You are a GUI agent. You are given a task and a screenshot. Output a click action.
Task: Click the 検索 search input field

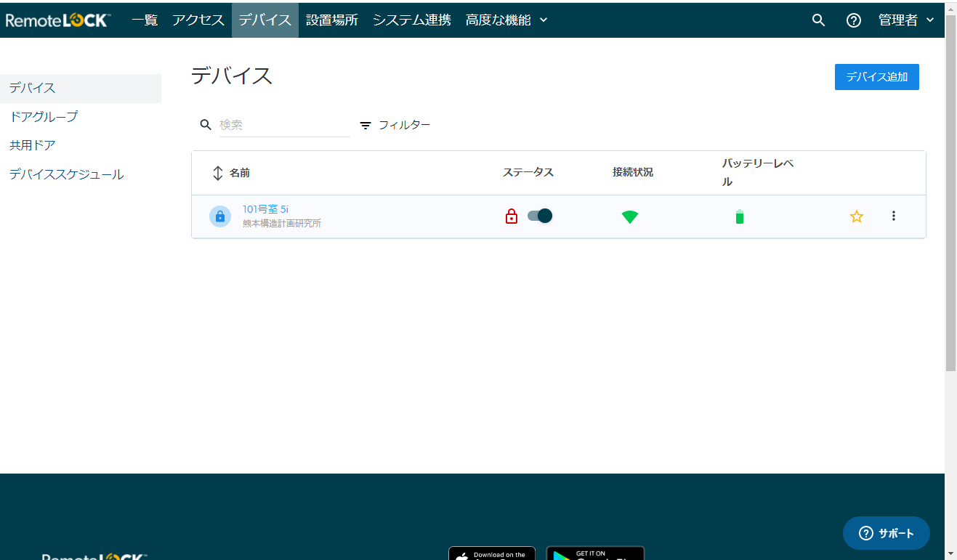(284, 125)
